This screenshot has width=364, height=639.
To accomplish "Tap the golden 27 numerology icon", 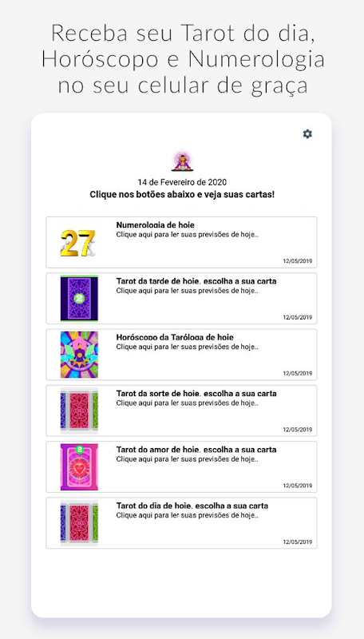I will [x=79, y=243].
